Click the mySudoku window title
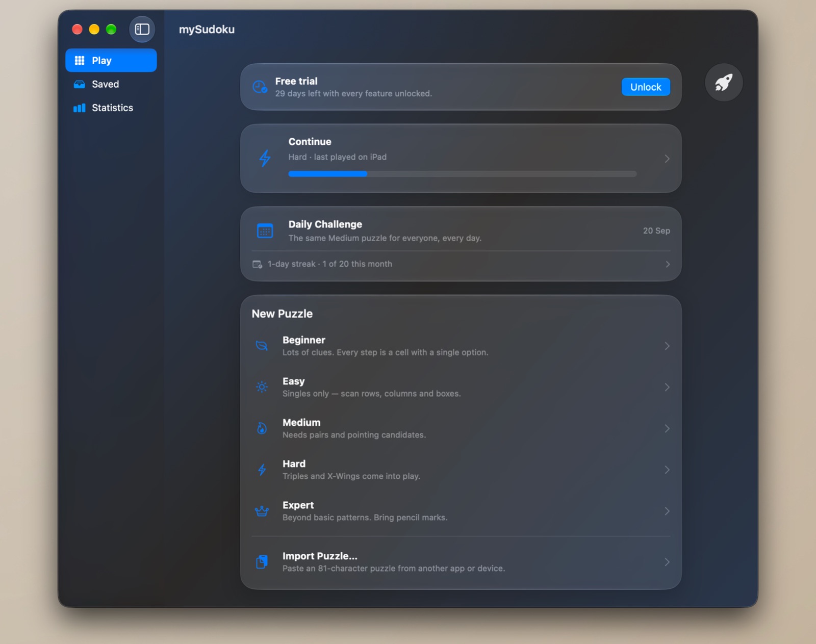The width and height of the screenshot is (816, 644). [x=207, y=30]
